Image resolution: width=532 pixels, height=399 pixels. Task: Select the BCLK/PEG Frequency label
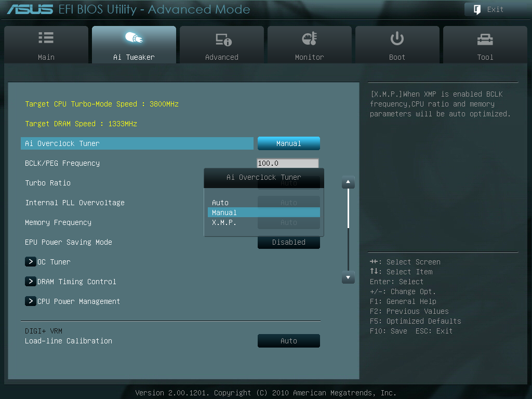(x=62, y=163)
